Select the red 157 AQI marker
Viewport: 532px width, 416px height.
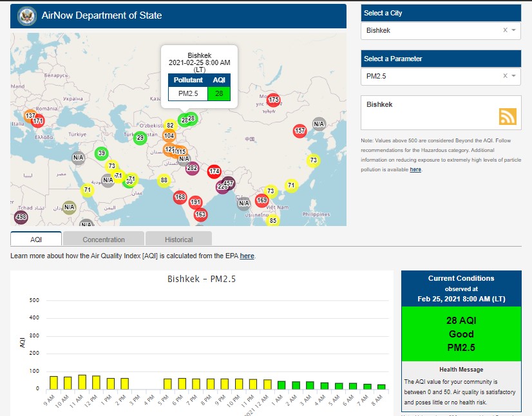coord(299,131)
